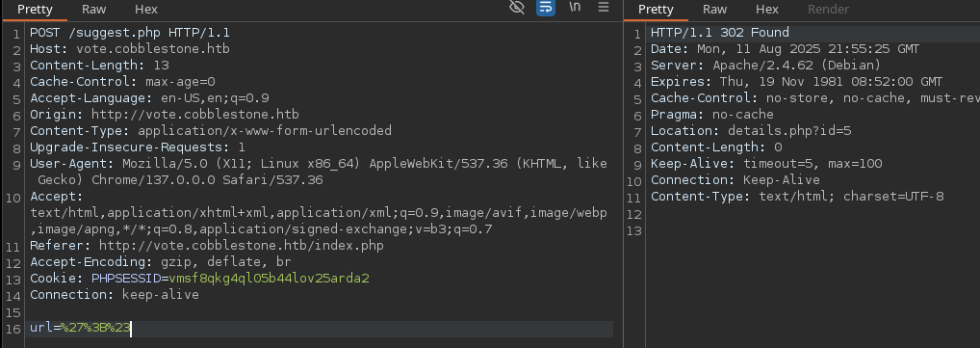Viewport: 980px width, 348px height.
Task: Switch request view to Pretty tab
Action: [35, 10]
